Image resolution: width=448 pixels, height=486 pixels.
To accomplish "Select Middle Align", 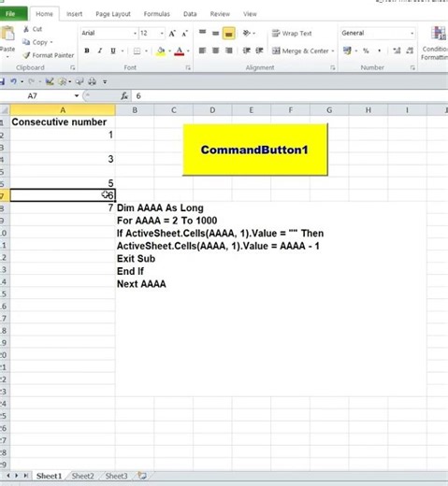I will coord(215,33).
